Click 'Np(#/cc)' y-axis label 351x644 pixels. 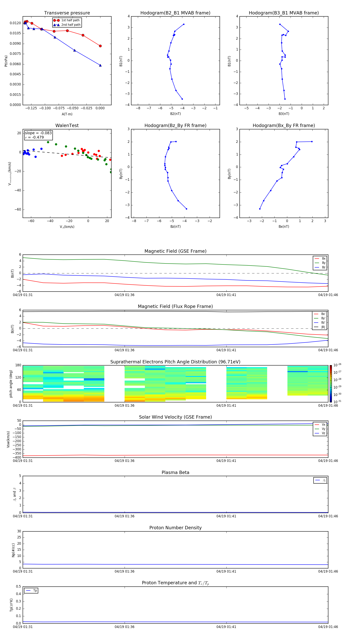click(13, 550)
